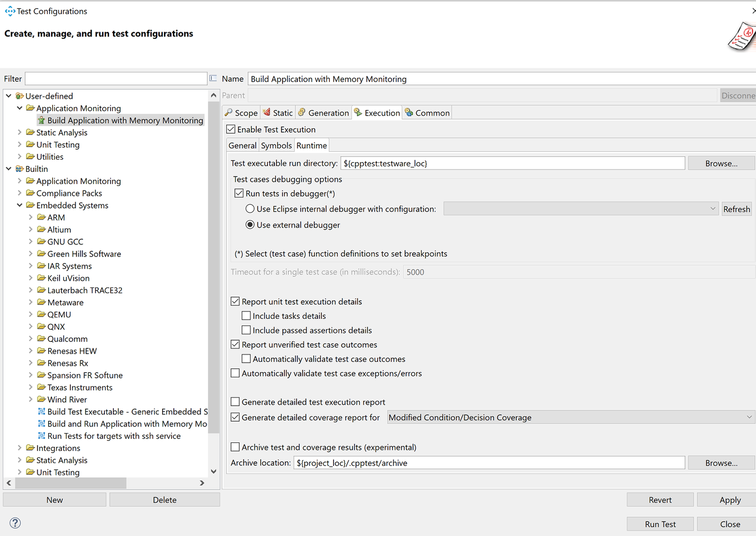Click the Renesas HEW folder icon
Image resolution: width=756 pixels, height=536 pixels.
(42, 351)
